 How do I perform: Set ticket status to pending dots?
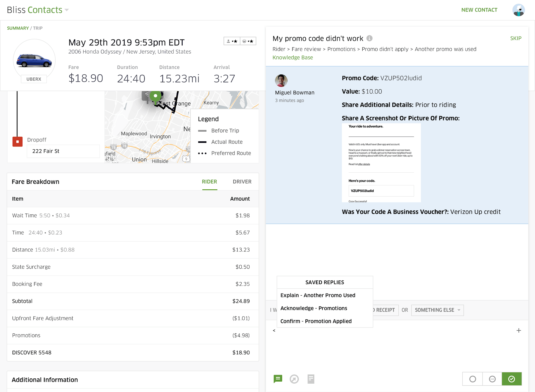pyautogui.click(x=492, y=379)
